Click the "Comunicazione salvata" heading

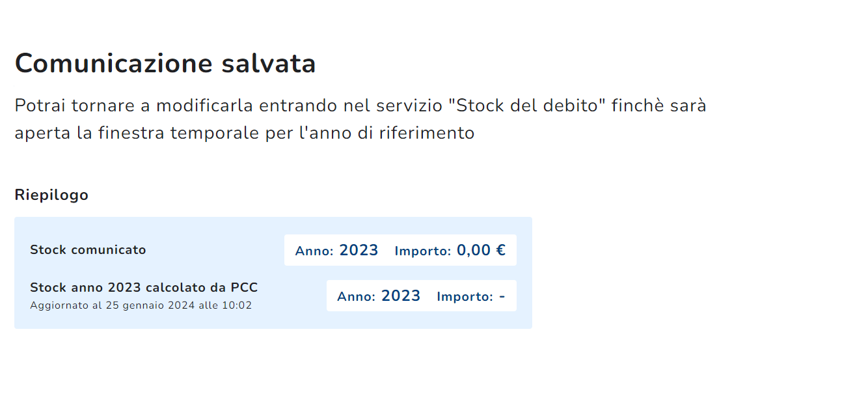point(165,64)
